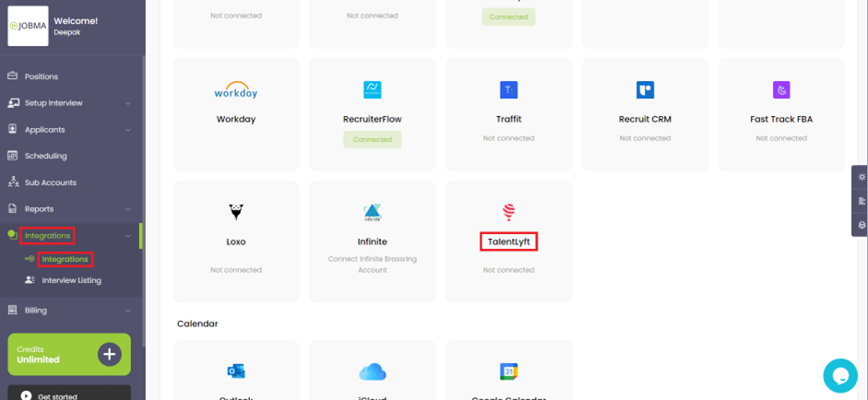Click Not connected under Traffit

(508, 138)
